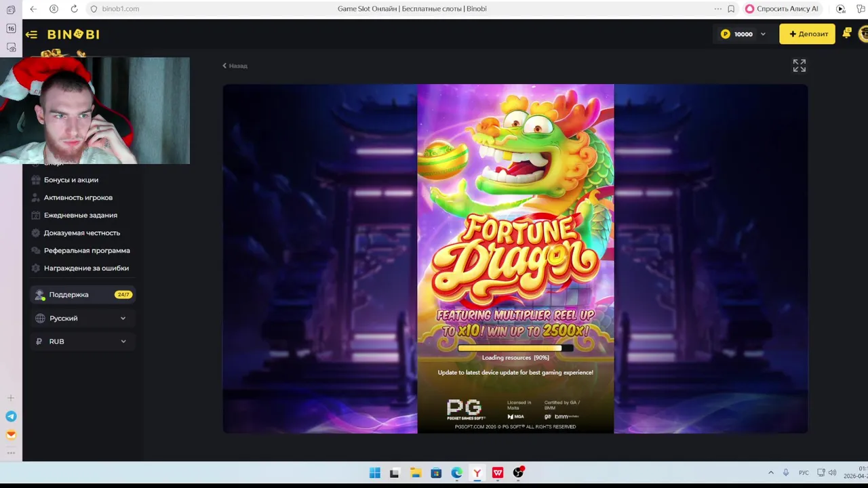Open Microsoft Edge from taskbar

(x=456, y=473)
